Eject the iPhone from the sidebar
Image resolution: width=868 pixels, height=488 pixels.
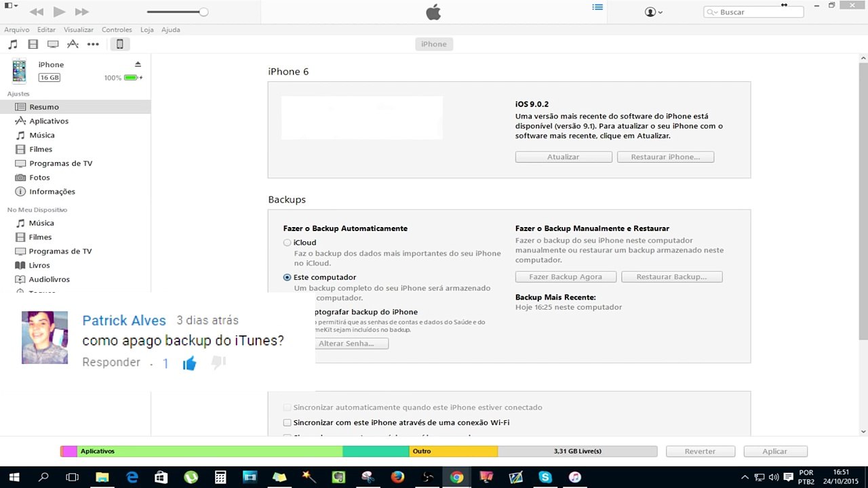click(138, 64)
